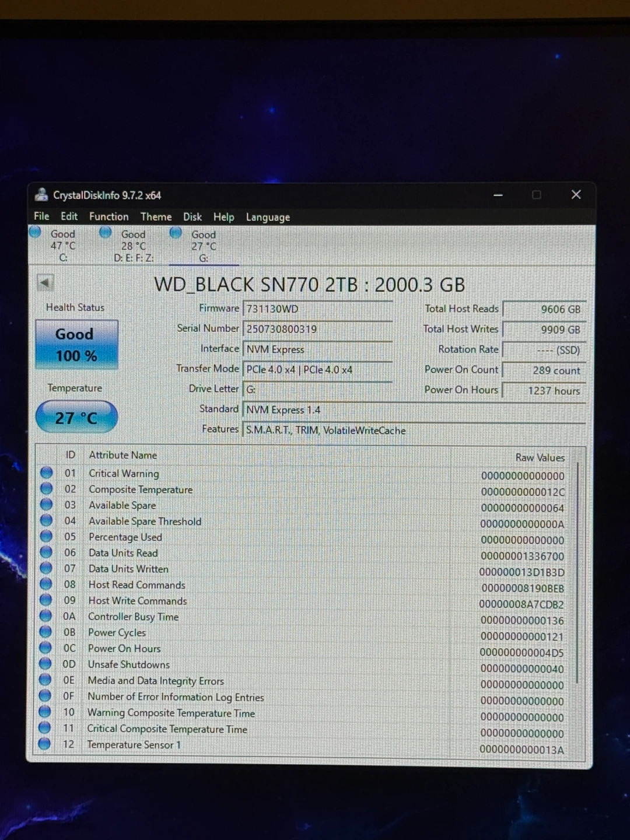Viewport: 630px width, 840px height.
Task: Click the CrystalDiskInfo title bar app icon
Action: [x=41, y=194]
